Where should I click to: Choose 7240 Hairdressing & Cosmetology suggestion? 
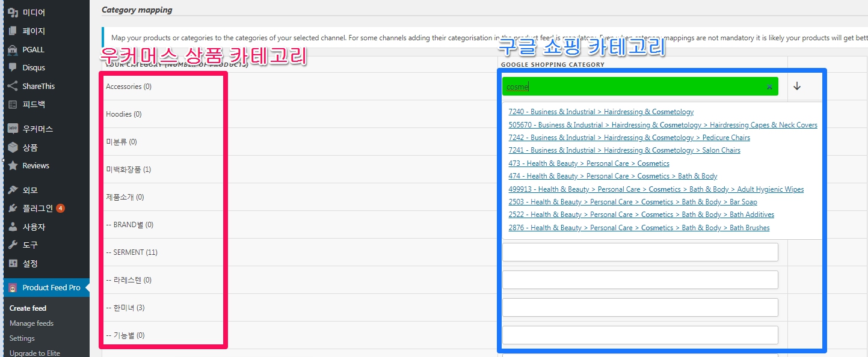click(x=600, y=112)
